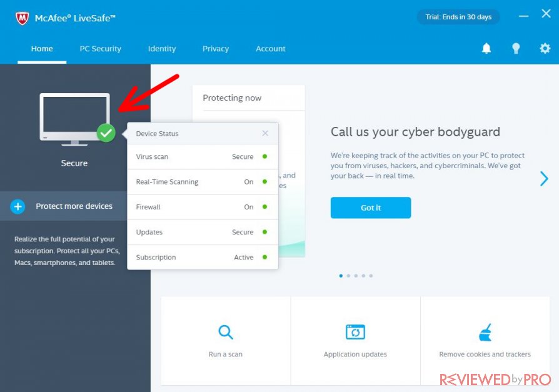This screenshot has height=392, width=559.
Task: Click the Call us your cyber bodyguard heading
Action: [415, 132]
